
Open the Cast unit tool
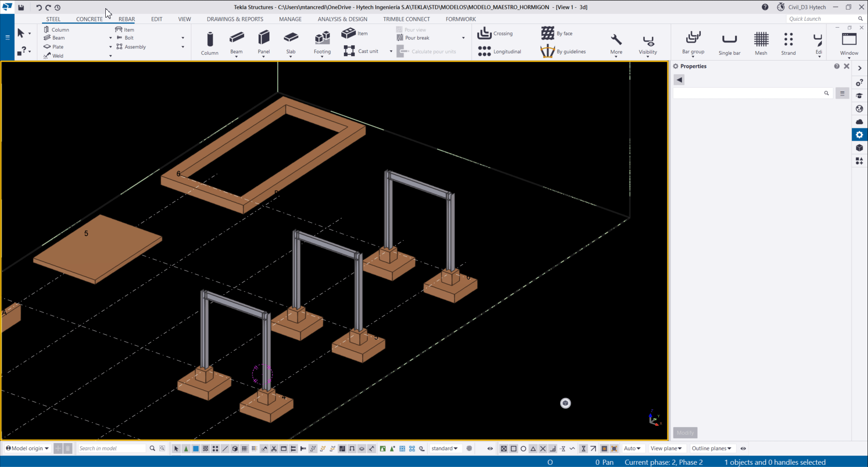click(361, 51)
